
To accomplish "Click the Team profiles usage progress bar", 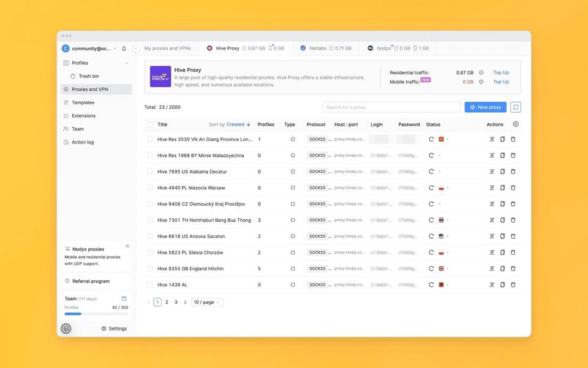I will [96, 313].
